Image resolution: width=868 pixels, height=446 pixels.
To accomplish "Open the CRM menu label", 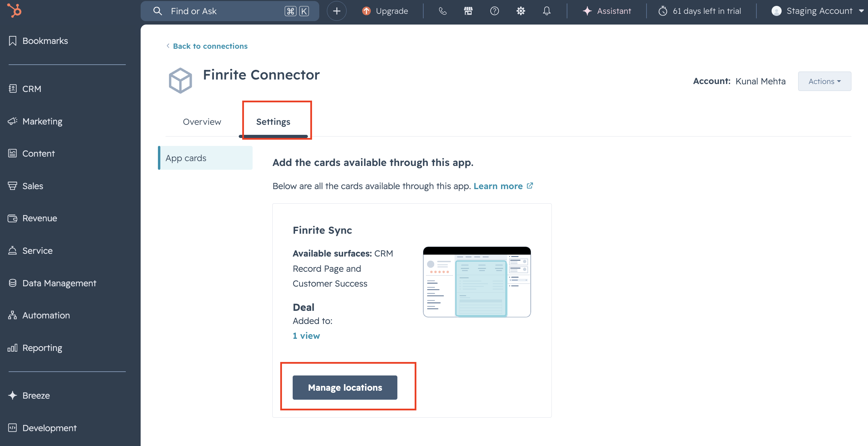I will 32,89.
